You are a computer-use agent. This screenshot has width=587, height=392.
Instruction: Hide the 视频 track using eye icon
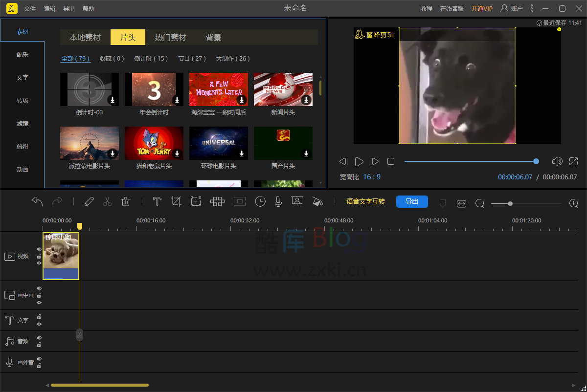pyautogui.click(x=39, y=263)
